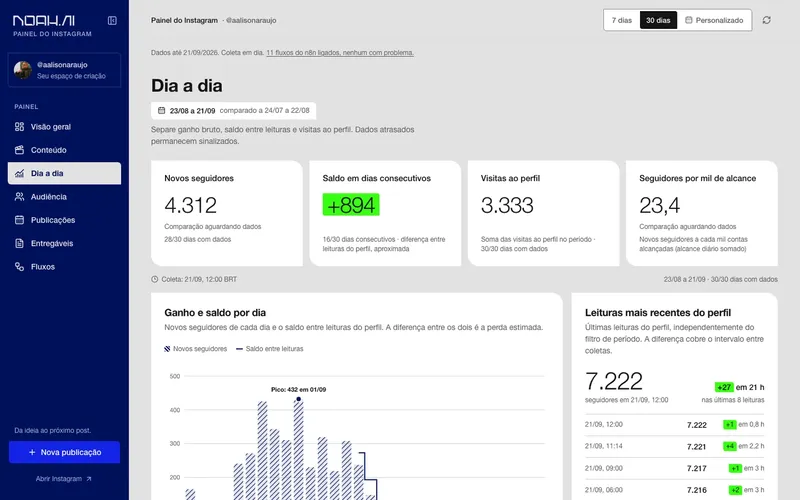The image size is (800, 500).
Task: Click the calendar icon beside 23/08 a 21/09
Action: tap(161, 110)
